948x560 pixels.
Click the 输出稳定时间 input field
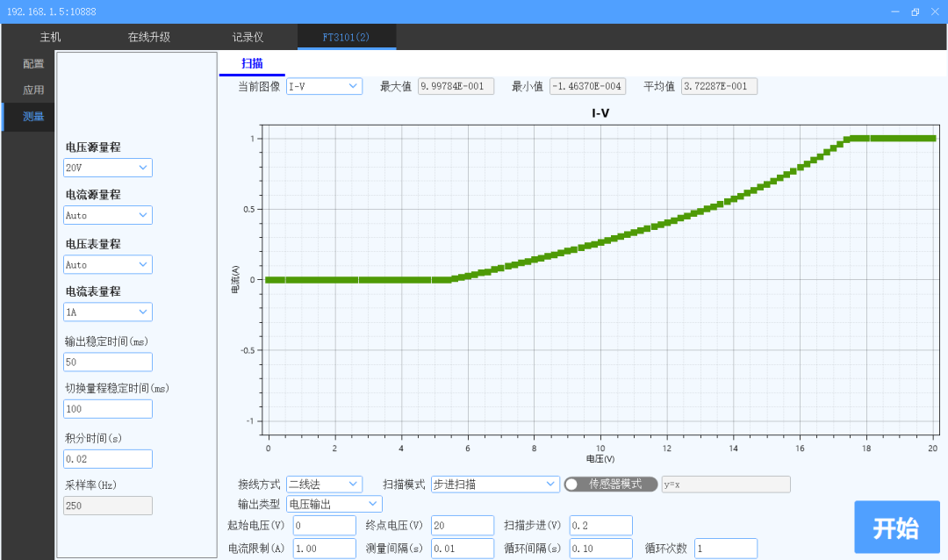[108, 363]
